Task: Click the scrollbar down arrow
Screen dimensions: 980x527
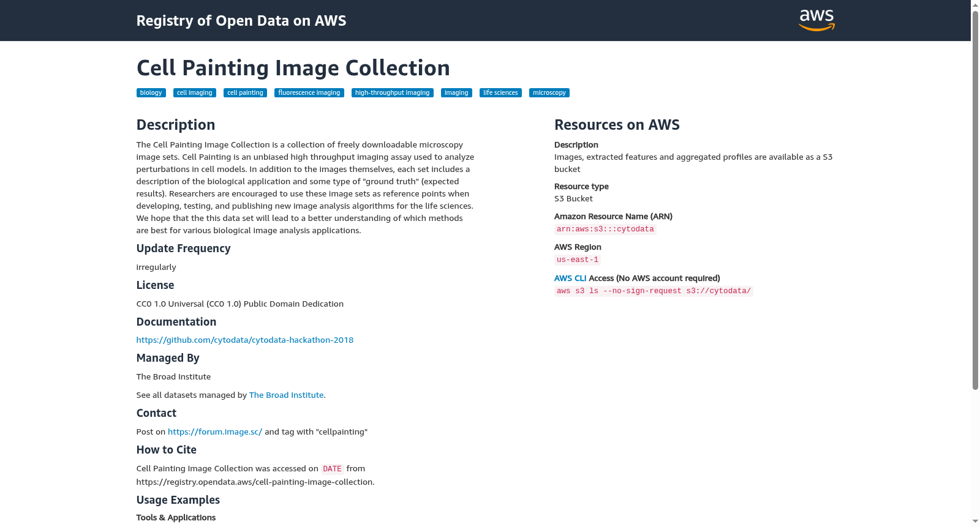Action: coord(975,522)
